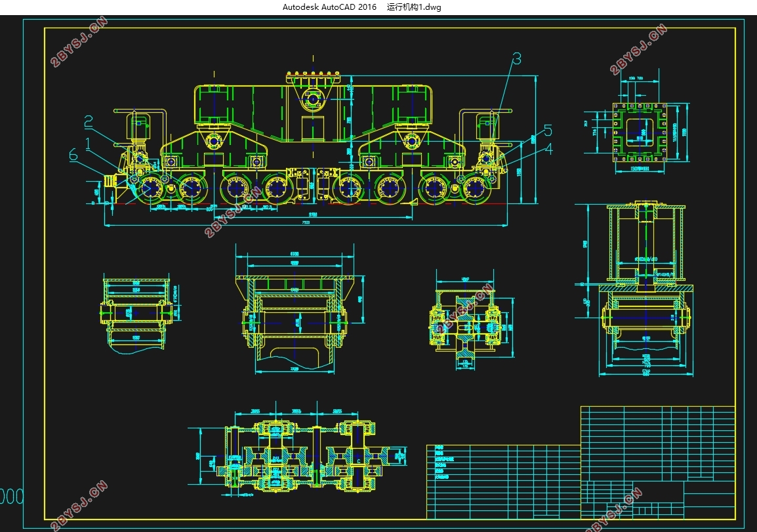
Task: Pick the I-beam rail wheel cross-section view
Action: pyautogui.click(x=465, y=325)
